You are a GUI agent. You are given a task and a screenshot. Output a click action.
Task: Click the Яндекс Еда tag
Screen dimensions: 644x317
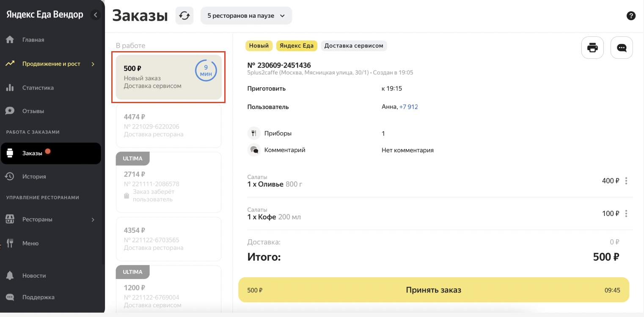[x=297, y=46]
